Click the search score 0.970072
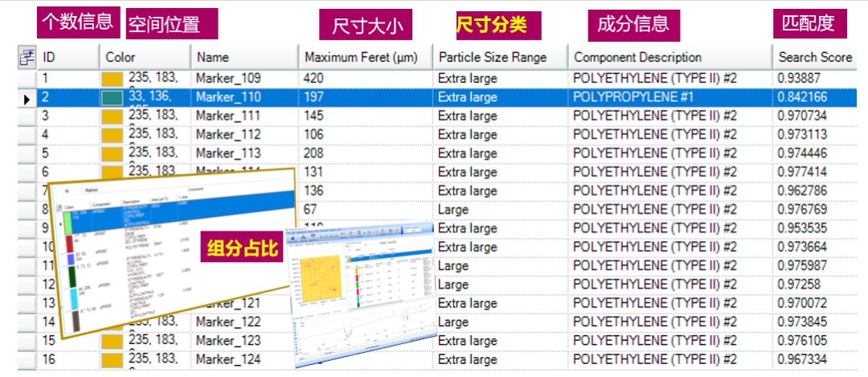The image size is (868, 377). (803, 304)
